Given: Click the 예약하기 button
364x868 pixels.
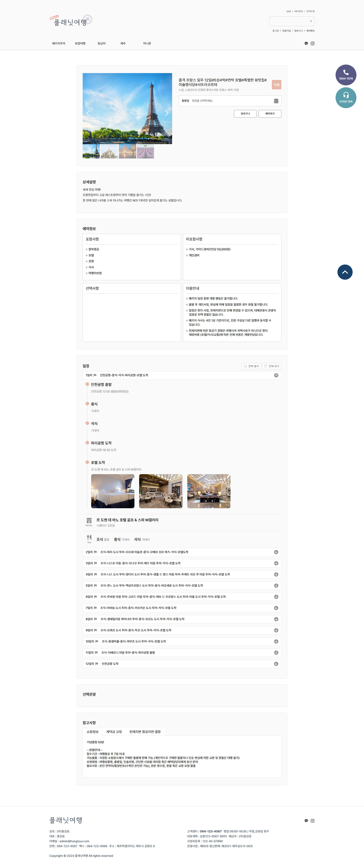Looking at the screenshot, I should [x=270, y=114].
